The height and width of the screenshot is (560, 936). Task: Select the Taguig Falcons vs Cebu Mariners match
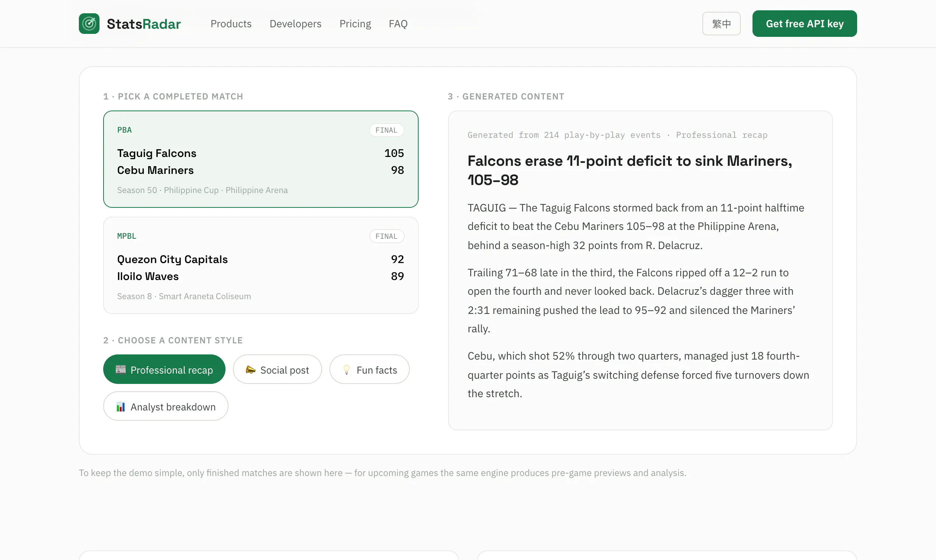(261, 159)
